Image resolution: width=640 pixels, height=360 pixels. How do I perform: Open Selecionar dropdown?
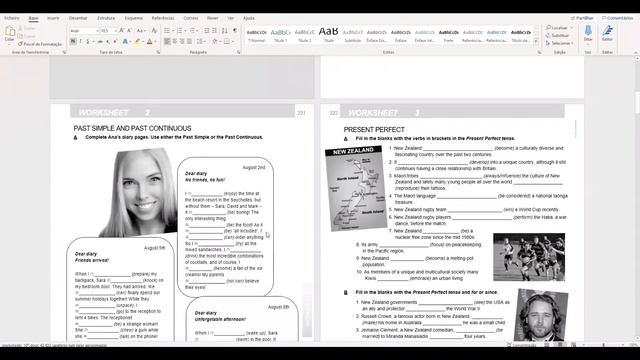560,43
